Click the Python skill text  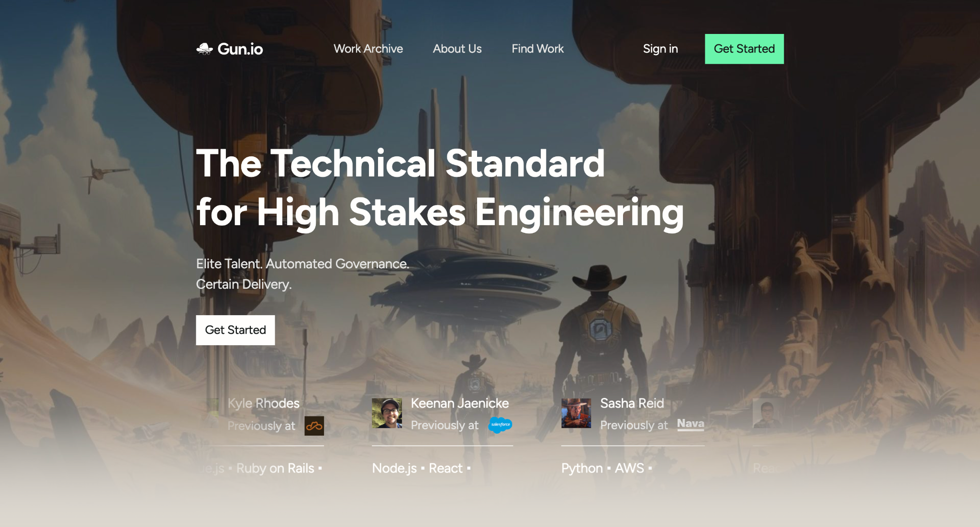582,468
